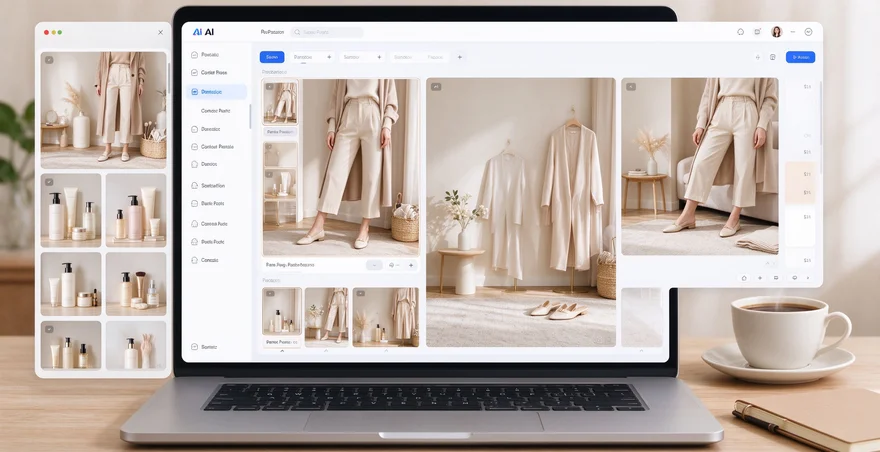The image size is (880, 452).
Task: Open the topmost sidebar menu item
Action: pyautogui.click(x=205, y=55)
